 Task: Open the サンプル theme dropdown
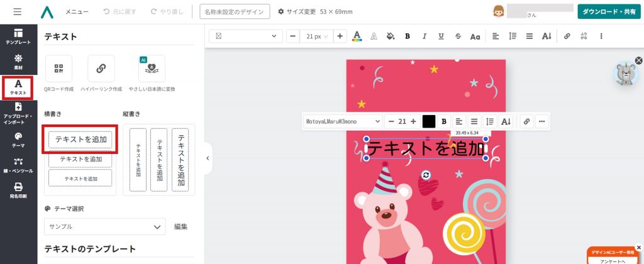(x=105, y=227)
